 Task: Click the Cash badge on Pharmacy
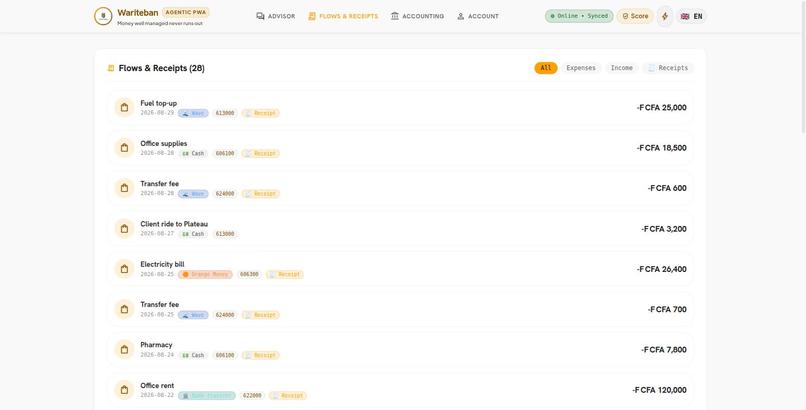(x=193, y=355)
